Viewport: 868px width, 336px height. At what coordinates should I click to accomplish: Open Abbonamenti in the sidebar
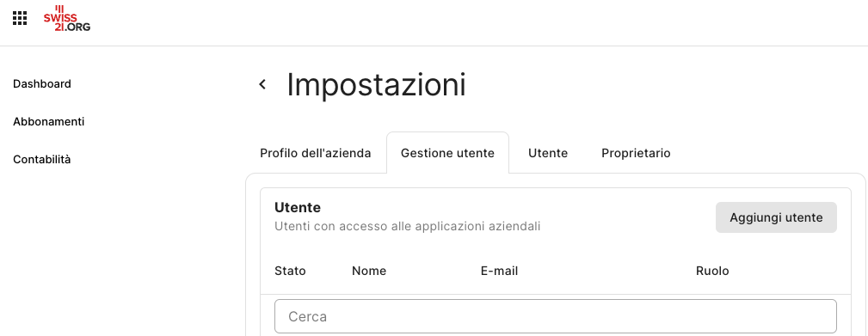[49, 121]
